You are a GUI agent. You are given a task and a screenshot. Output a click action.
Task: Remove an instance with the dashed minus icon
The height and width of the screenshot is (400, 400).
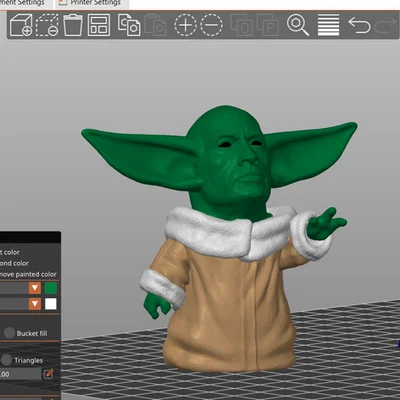click(211, 25)
